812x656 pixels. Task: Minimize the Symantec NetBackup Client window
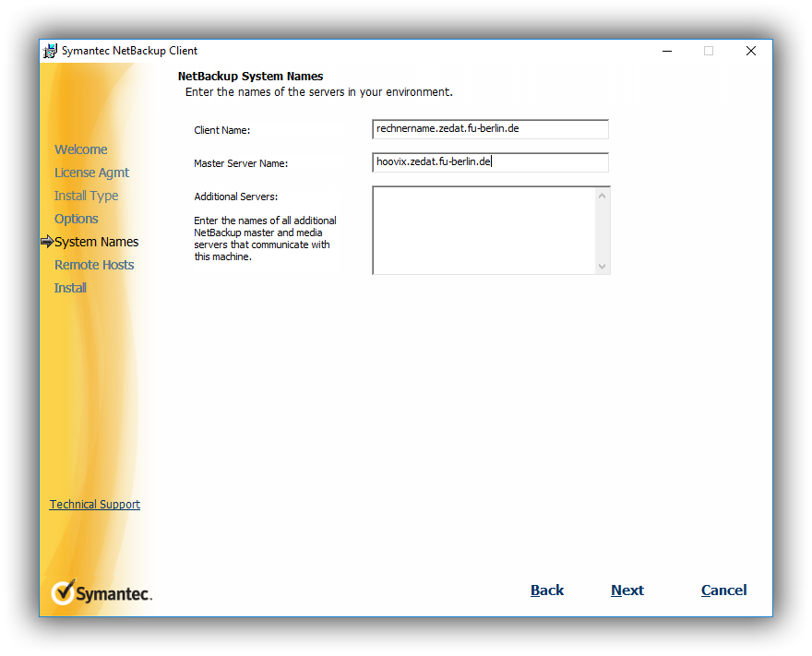(x=667, y=51)
